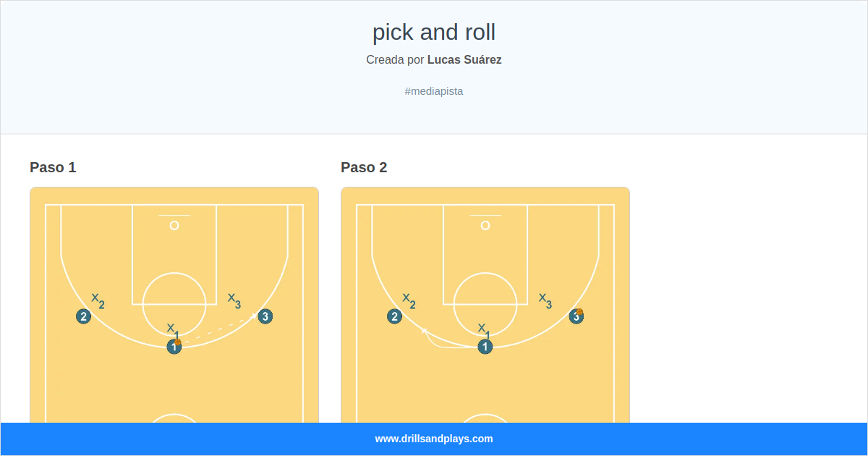This screenshot has width=868, height=456.
Task: Select player 3 marker in Paso 1 diagram
Action: 264,316
